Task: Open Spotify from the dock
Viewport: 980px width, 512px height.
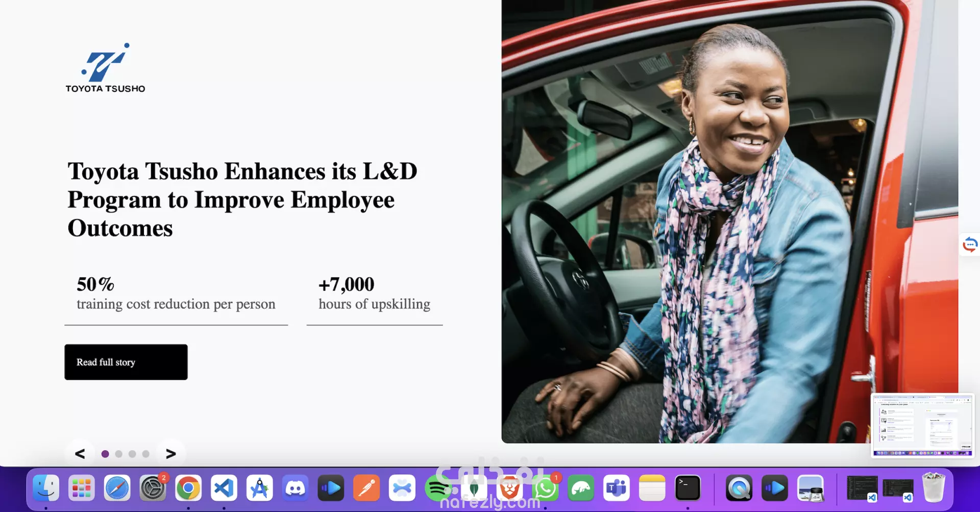Action: pos(438,489)
